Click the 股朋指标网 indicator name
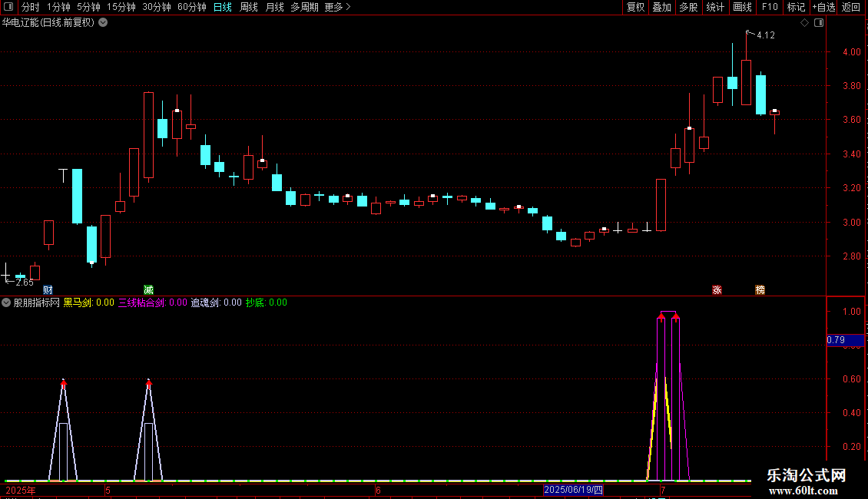The width and height of the screenshot is (868, 499). (x=37, y=302)
